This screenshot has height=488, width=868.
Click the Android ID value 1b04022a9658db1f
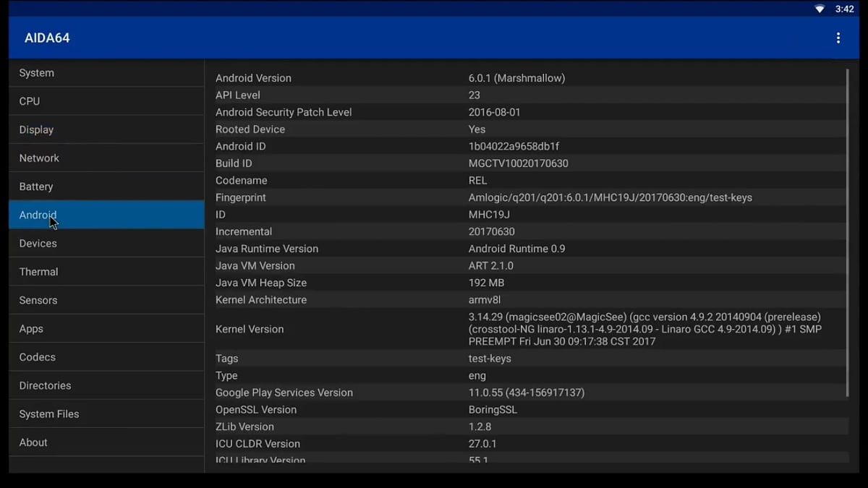pyautogui.click(x=514, y=146)
